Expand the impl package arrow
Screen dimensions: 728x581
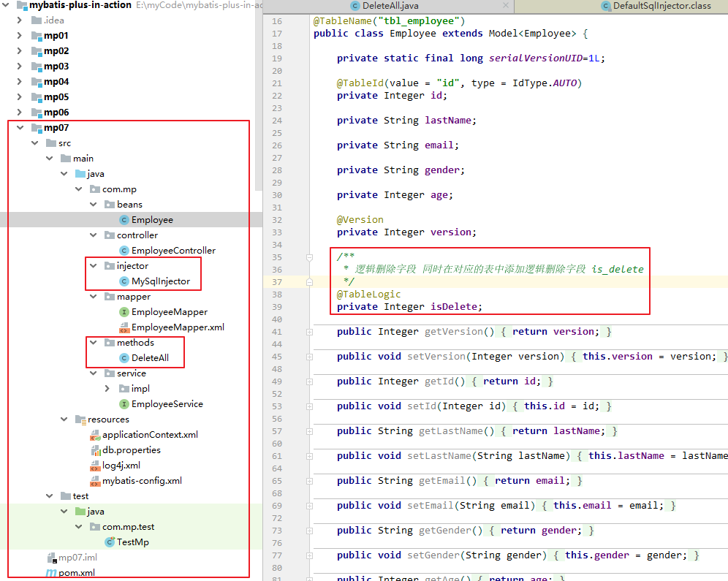pos(107,388)
